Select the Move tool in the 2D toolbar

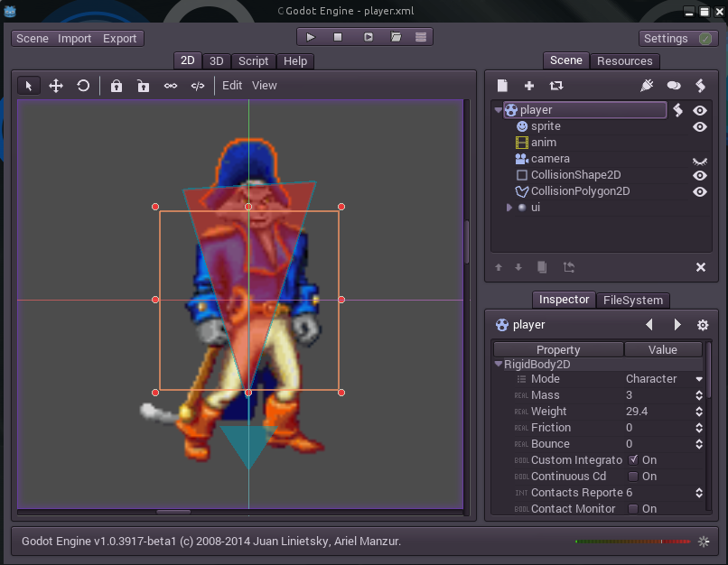tap(56, 86)
